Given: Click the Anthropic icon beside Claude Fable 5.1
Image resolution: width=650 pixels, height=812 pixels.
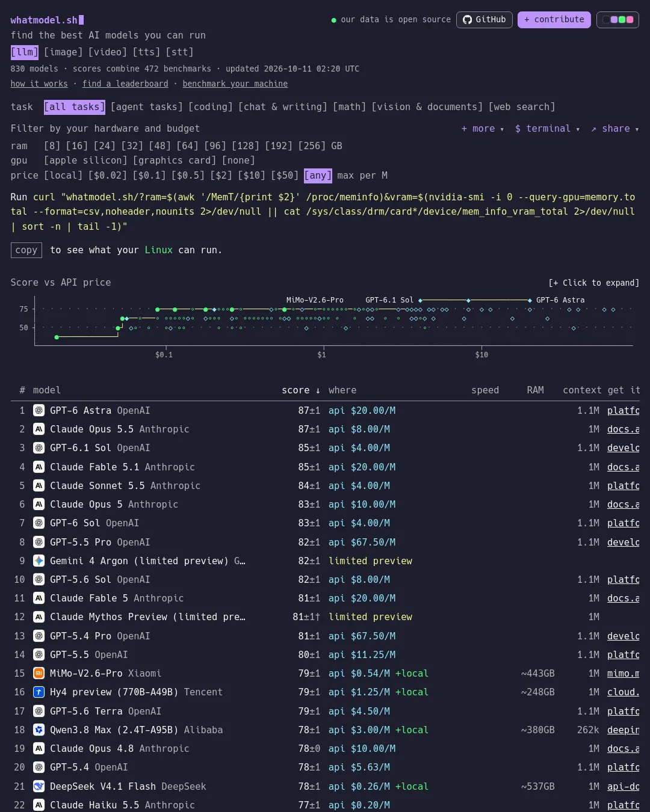Looking at the screenshot, I should pyautogui.click(x=39, y=467).
